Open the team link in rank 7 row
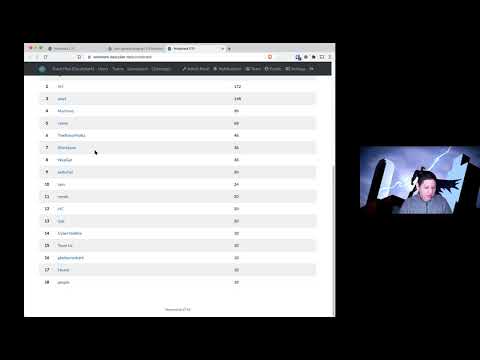The height and width of the screenshot is (360, 480). click(67, 148)
